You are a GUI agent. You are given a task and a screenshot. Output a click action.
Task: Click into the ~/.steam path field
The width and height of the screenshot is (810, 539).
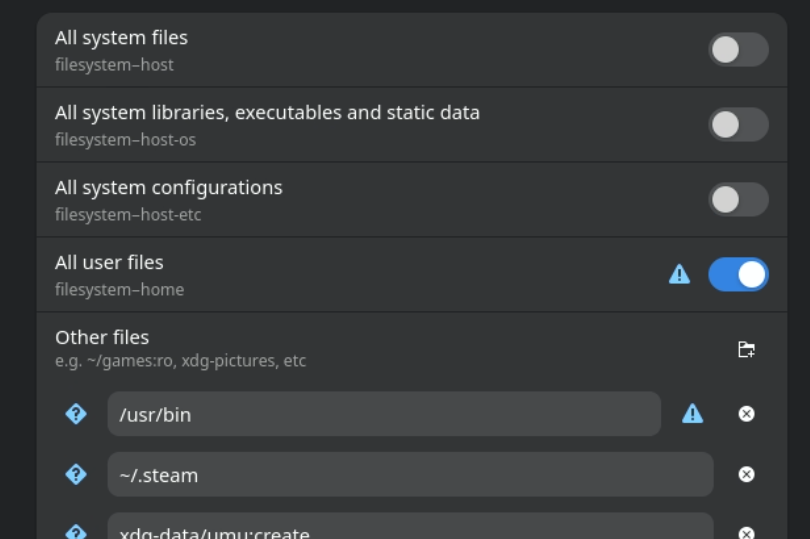[410, 474]
